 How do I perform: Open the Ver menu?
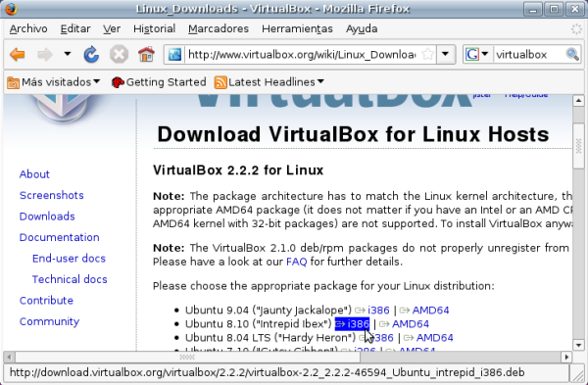(x=112, y=28)
